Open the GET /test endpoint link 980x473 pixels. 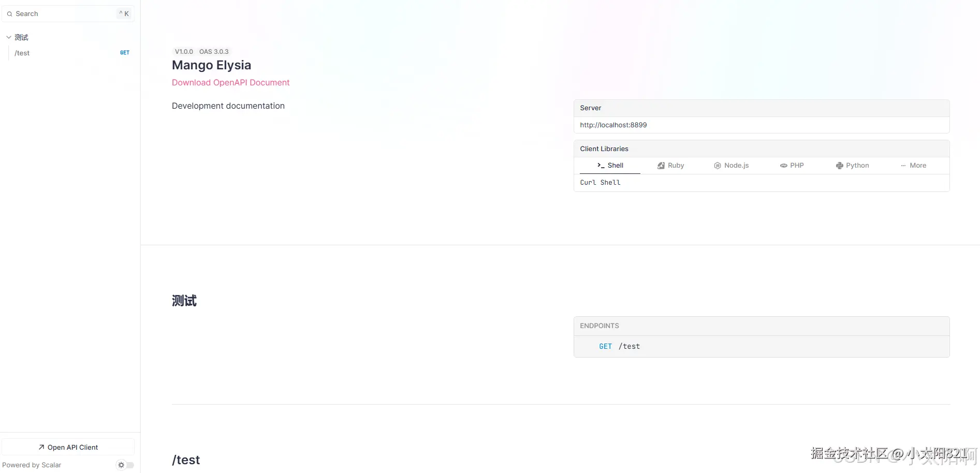[620, 347]
